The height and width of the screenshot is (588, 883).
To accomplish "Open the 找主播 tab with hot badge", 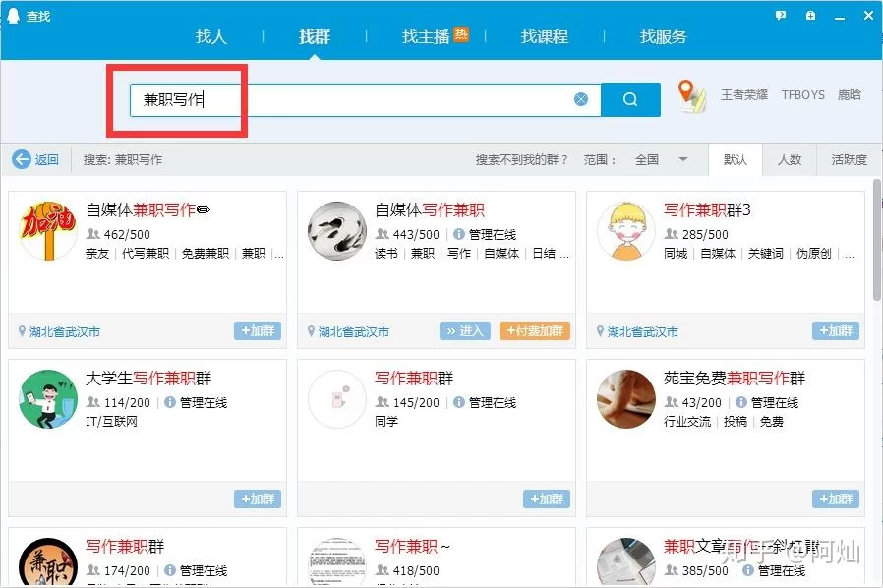I will click(x=431, y=37).
